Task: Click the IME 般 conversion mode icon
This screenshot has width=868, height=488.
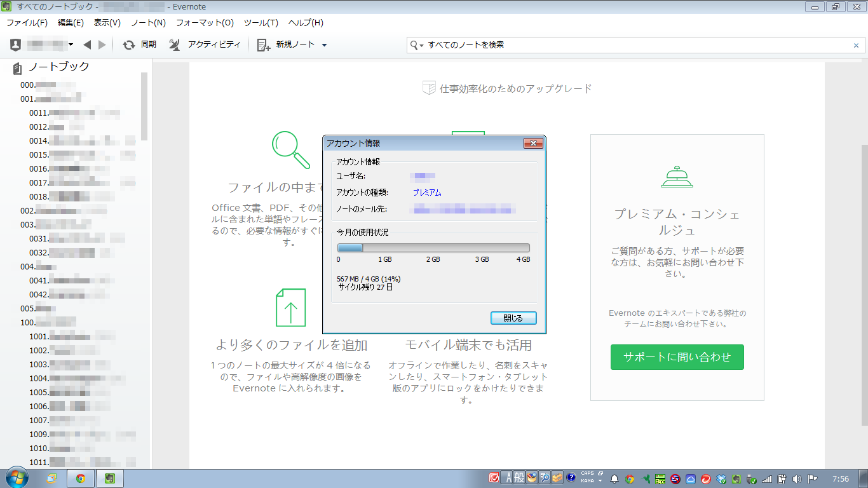Action: [519, 477]
